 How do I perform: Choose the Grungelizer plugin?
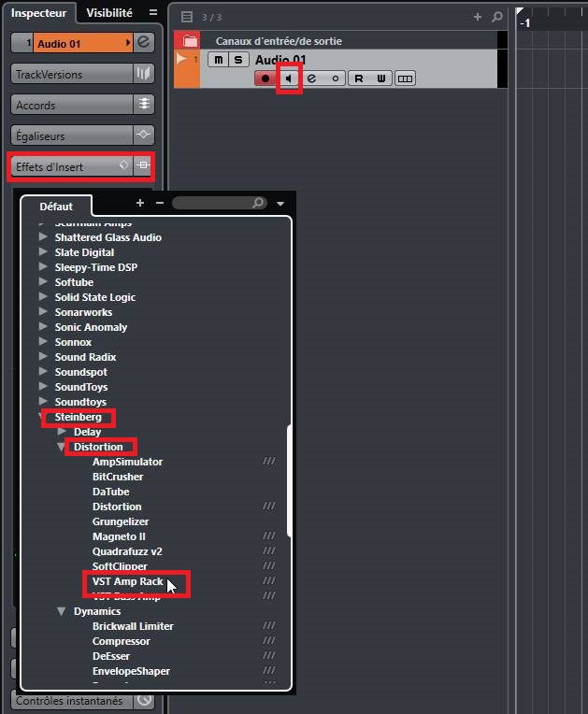coord(121,521)
